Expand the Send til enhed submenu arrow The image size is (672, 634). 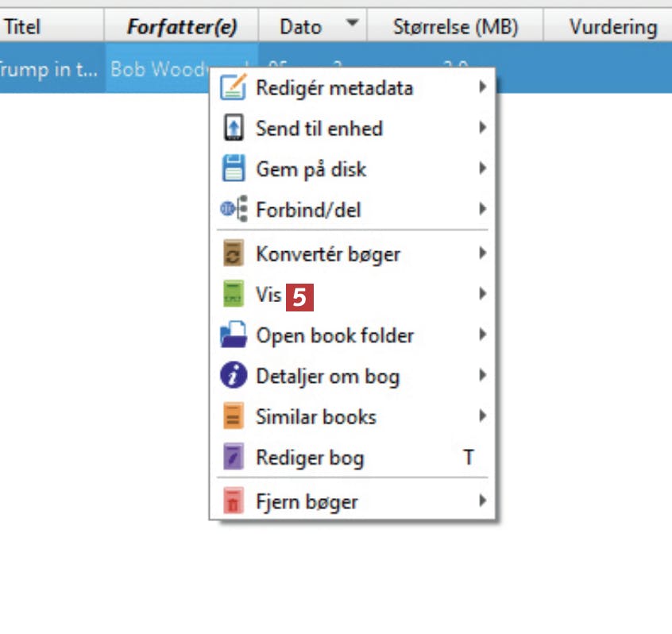482,128
